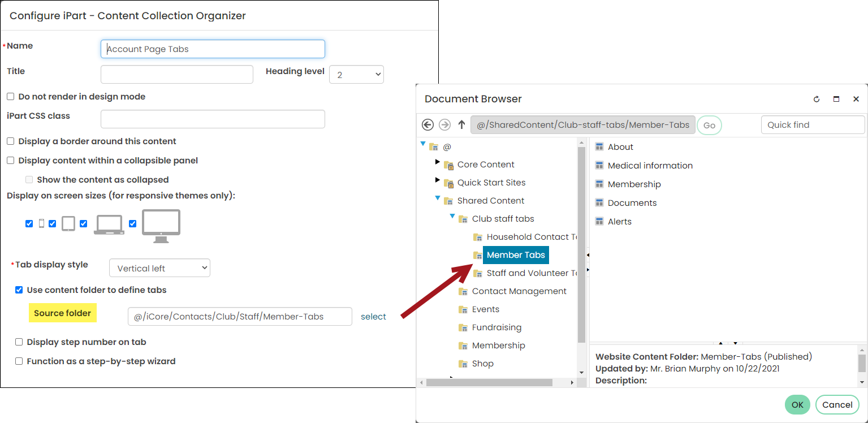Click the Household Contact folder icon

[x=478, y=237]
